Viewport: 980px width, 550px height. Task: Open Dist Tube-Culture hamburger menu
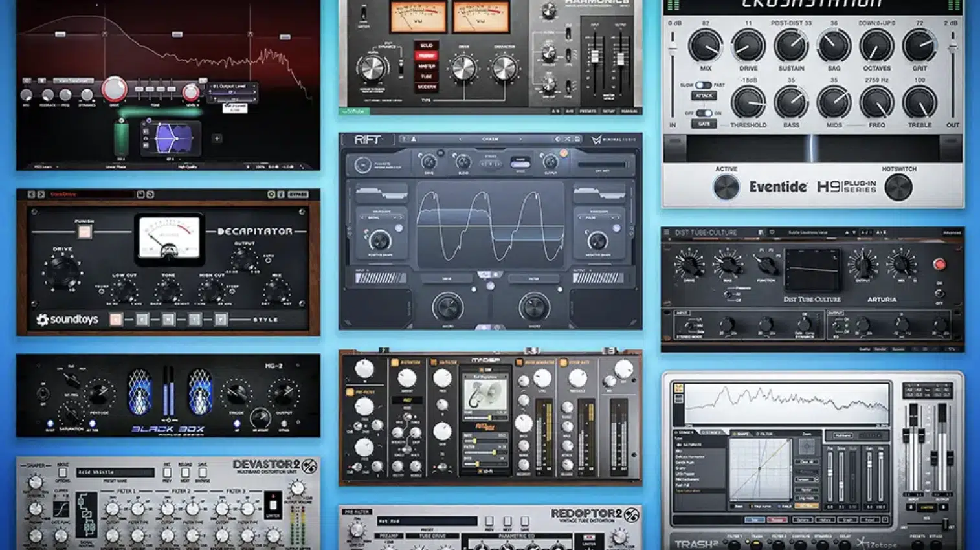tap(667, 232)
